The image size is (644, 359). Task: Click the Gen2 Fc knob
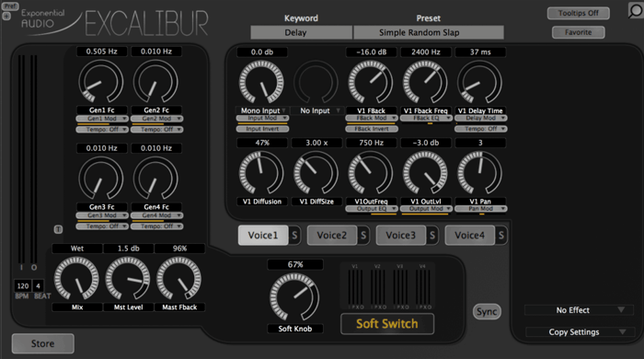coord(155,82)
